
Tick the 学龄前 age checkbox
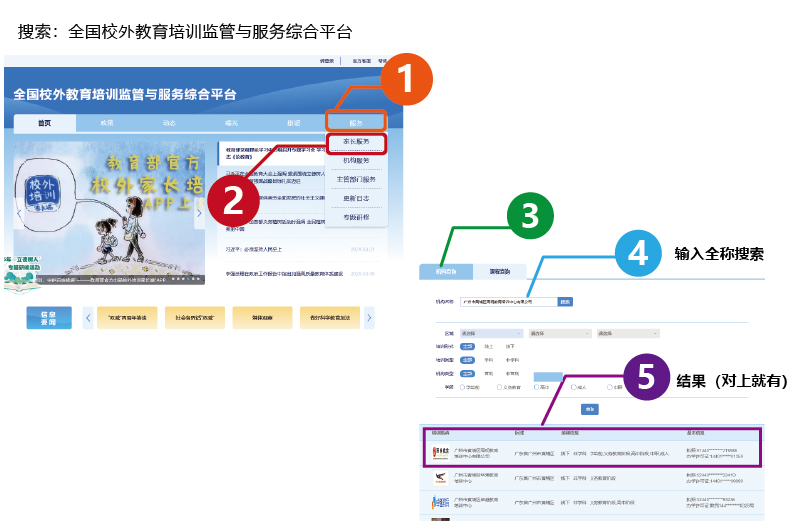[463, 386]
